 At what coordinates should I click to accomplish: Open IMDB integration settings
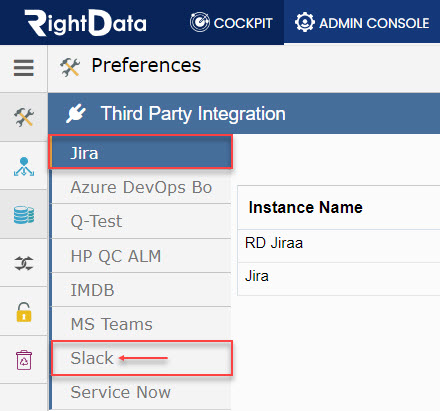141,290
